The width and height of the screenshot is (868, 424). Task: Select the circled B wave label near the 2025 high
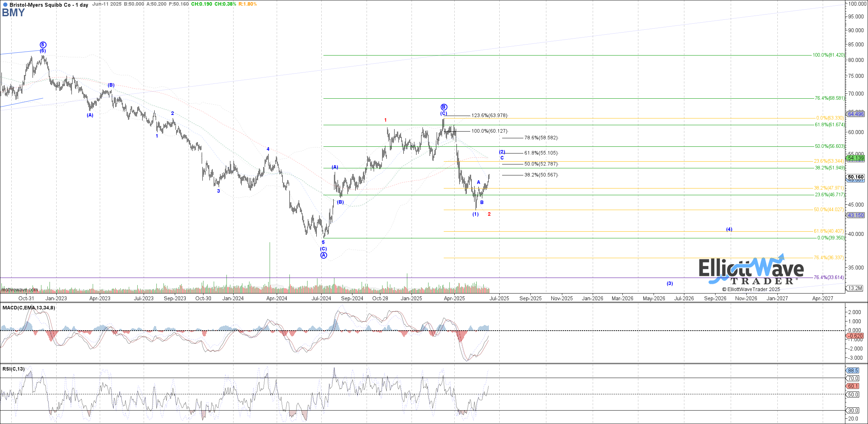tap(444, 107)
